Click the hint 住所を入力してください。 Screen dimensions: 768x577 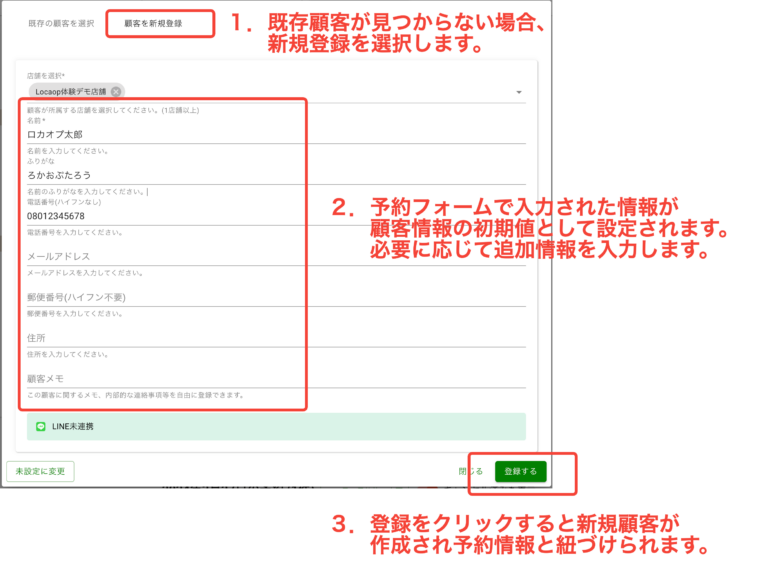(68, 354)
